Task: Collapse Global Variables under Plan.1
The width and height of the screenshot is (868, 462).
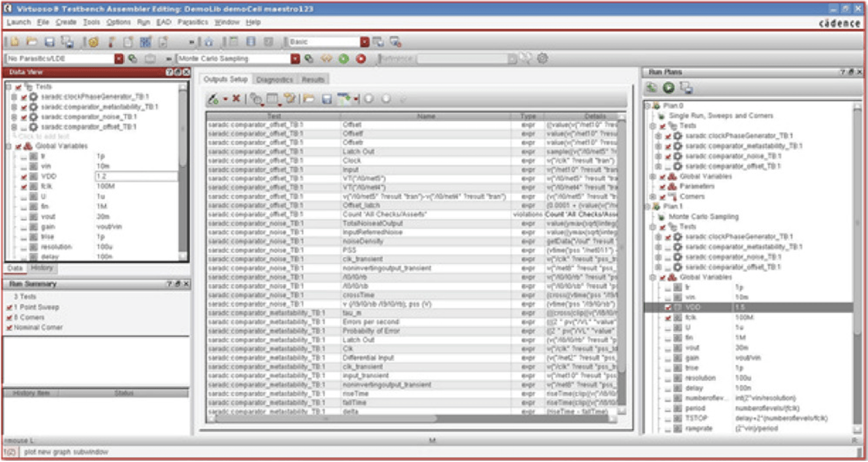Action: tap(653, 277)
